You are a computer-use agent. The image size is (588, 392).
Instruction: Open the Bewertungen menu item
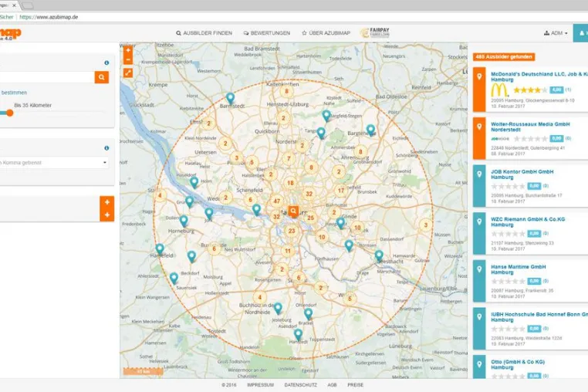[x=267, y=33]
